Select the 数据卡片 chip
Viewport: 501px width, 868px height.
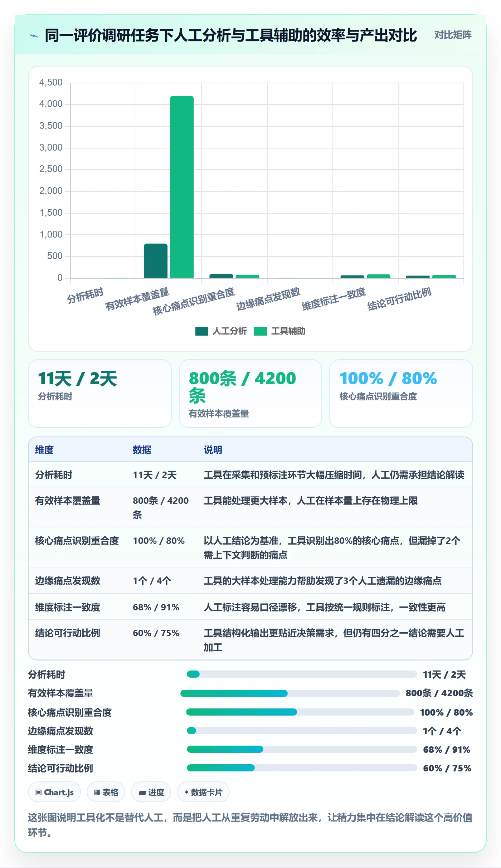[203, 792]
